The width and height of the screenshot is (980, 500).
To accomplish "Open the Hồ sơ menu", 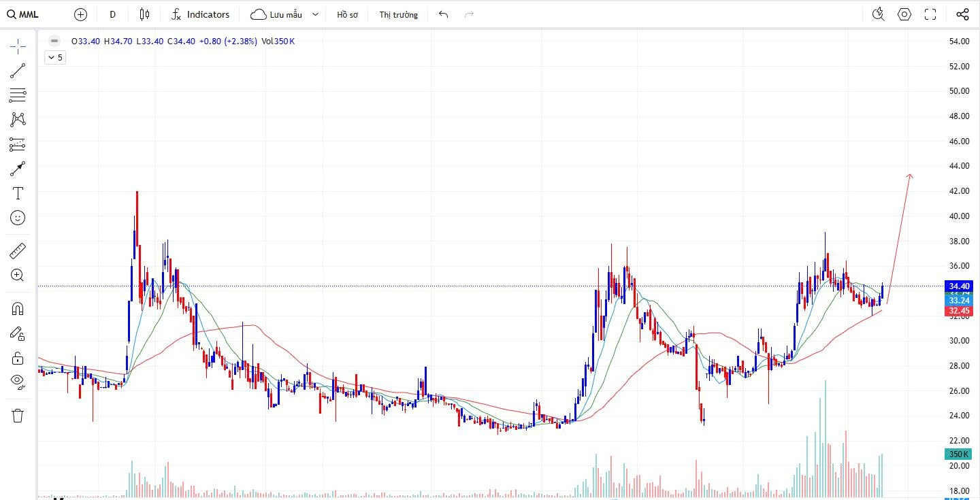I will pos(347,14).
